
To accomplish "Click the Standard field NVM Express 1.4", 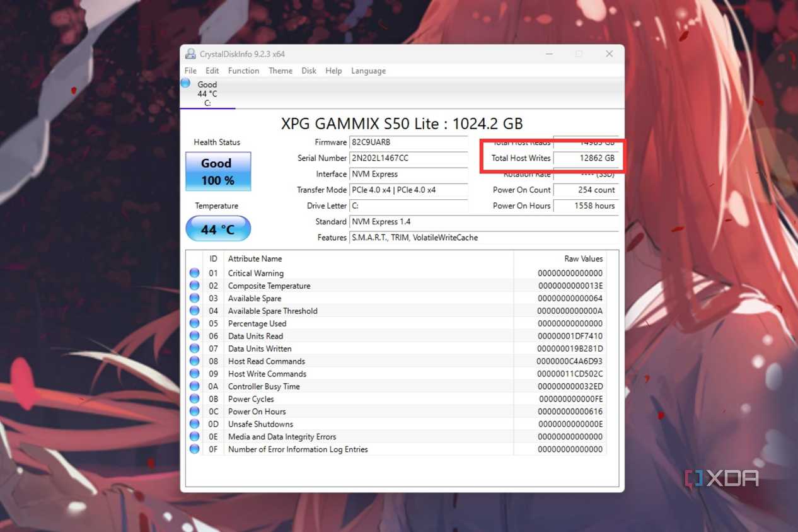I will click(x=484, y=222).
